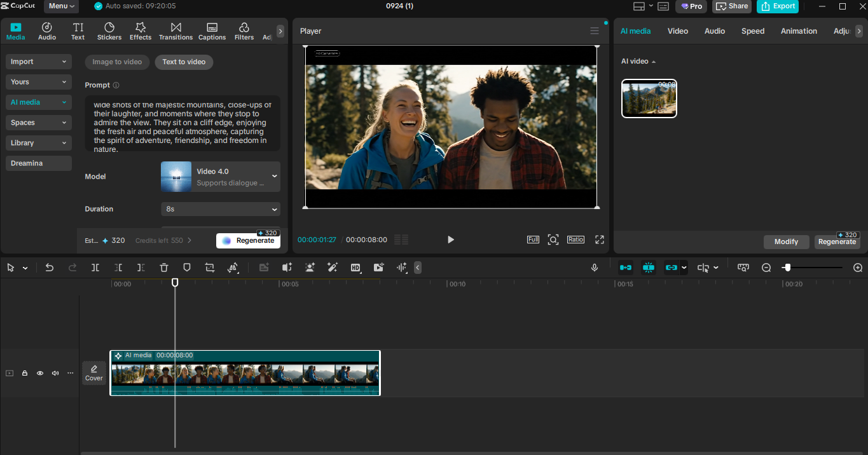
Task: Start a voiceover with the microphone icon
Action: (x=595, y=268)
